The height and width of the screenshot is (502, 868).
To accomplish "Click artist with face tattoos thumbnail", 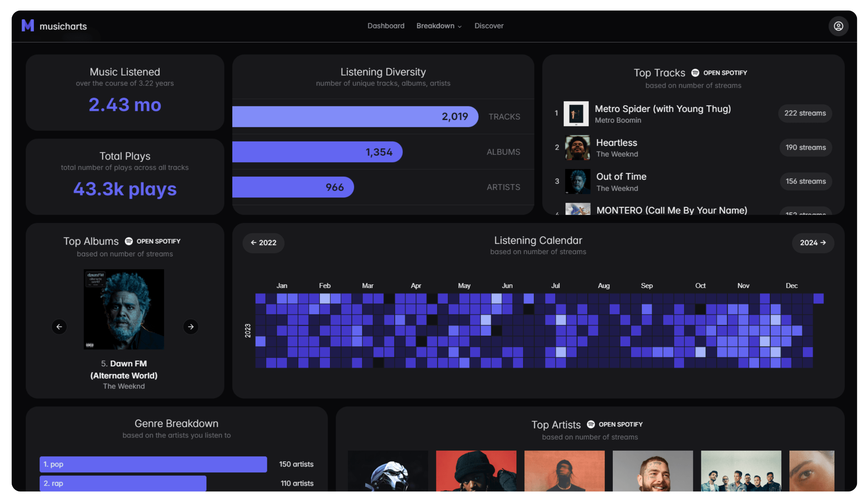I will tap(653, 471).
